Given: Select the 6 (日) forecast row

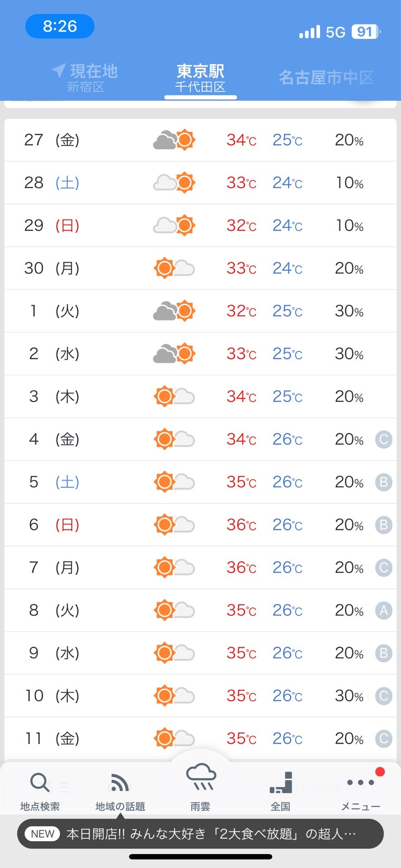Looking at the screenshot, I should pos(200,524).
